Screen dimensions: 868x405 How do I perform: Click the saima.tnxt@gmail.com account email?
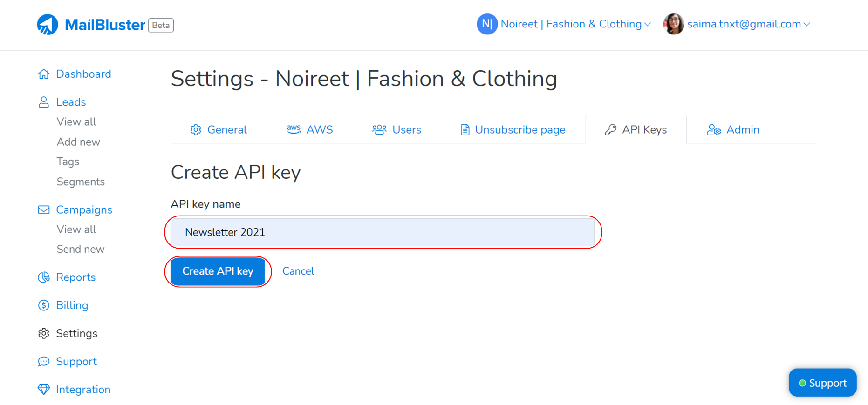pos(744,24)
